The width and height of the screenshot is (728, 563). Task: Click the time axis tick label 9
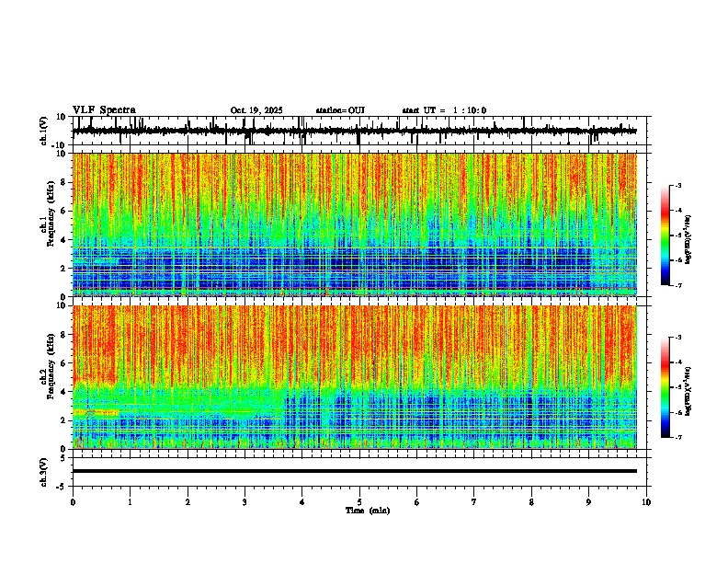[588, 502]
